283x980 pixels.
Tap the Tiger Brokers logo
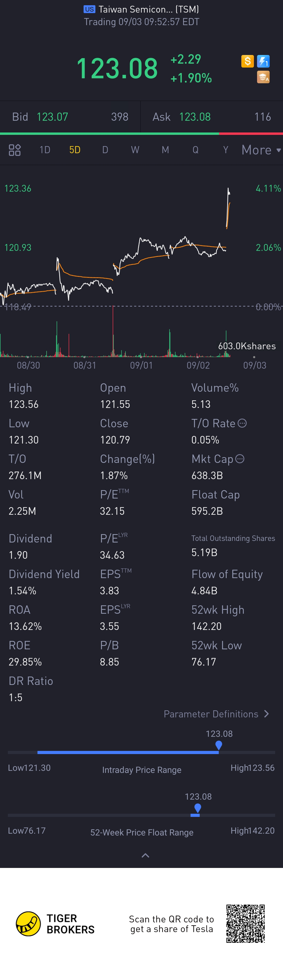click(x=28, y=923)
